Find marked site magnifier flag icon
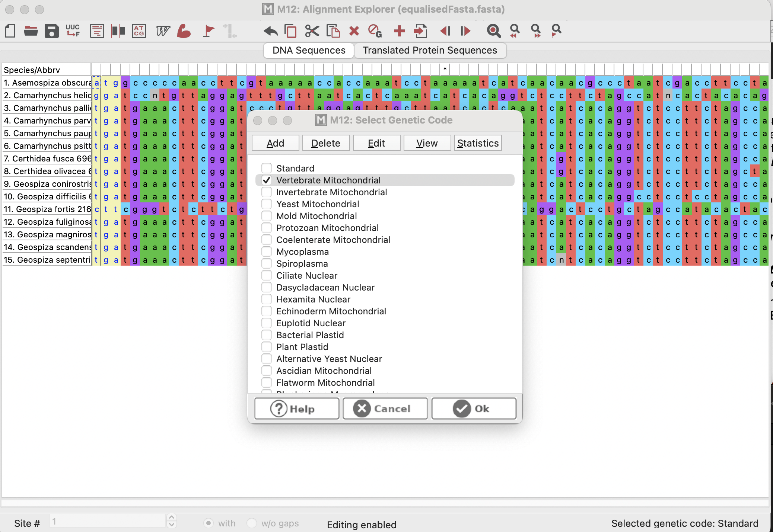The height and width of the screenshot is (532, 773). [x=556, y=31]
